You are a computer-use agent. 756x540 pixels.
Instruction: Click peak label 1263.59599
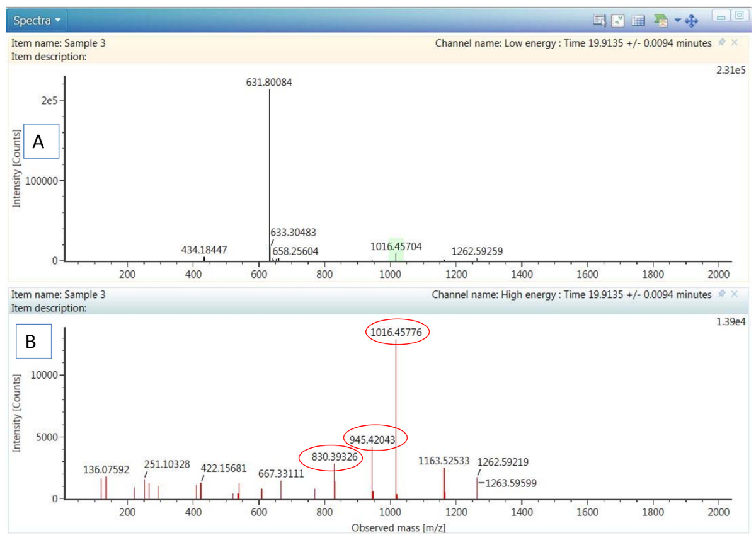pyautogui.click(x=511, y=483)
